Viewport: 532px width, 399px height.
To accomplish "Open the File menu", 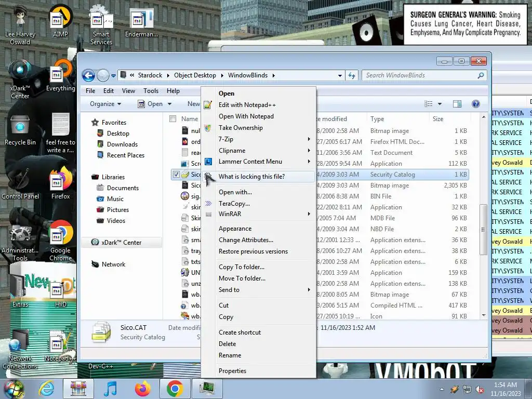I will 90,91.
